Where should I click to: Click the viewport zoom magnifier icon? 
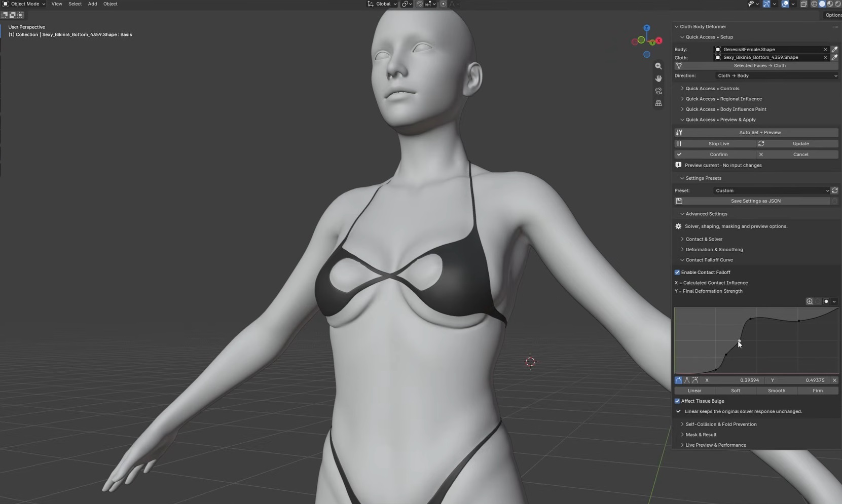tap(658, 66)
